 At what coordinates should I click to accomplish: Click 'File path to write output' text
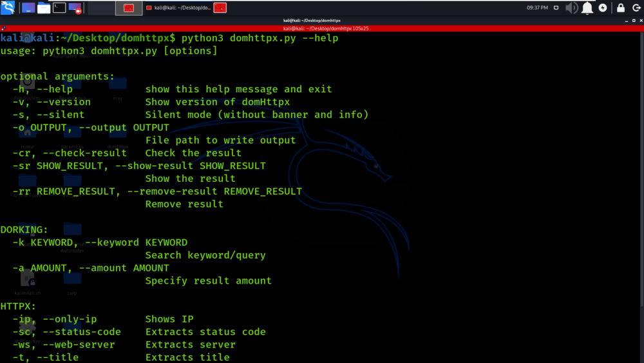pos(220,140)
